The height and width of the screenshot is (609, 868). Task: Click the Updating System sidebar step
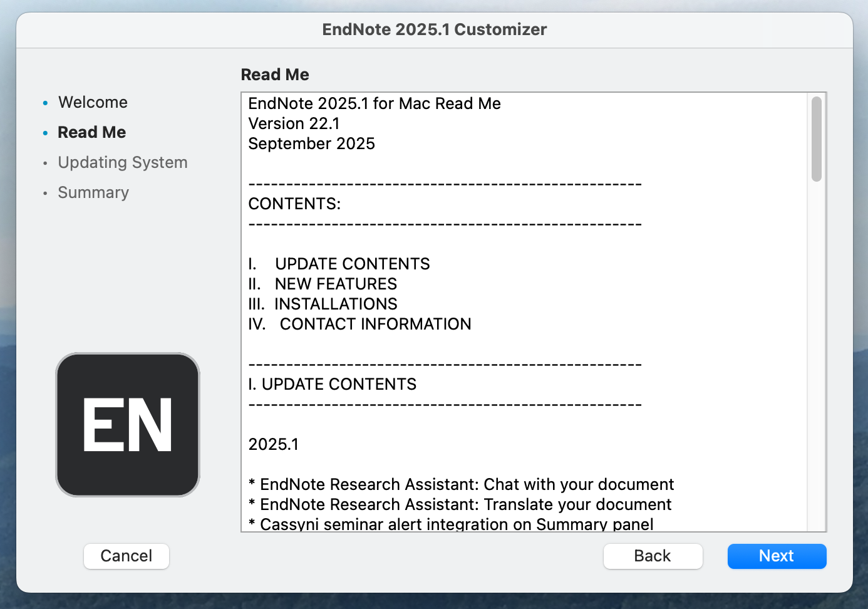(x=123, y=162)
